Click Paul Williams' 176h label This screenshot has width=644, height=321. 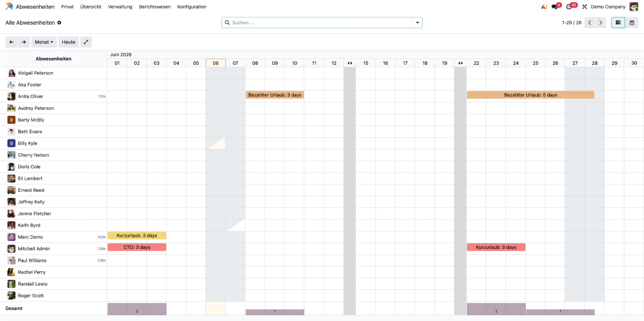[101, 261]
